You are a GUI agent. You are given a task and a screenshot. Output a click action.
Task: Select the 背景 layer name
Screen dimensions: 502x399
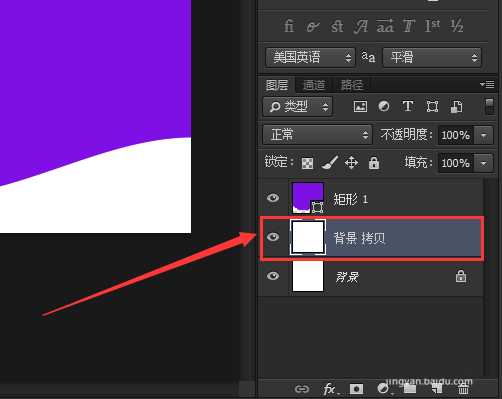point(347,277)
